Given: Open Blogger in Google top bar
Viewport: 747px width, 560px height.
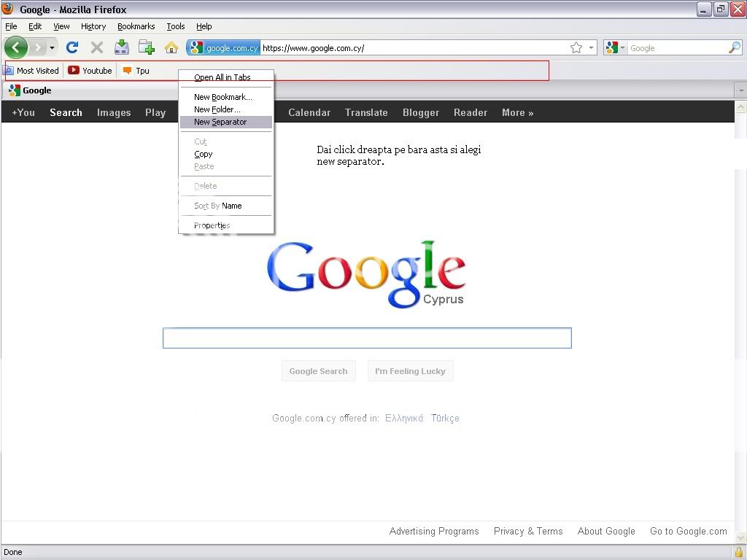Looking at the screenshot, I should click(x=421, y=112).
